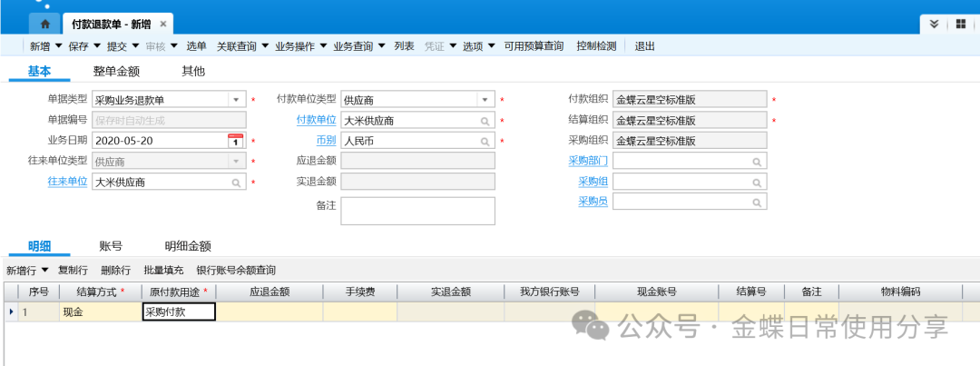This screenshot has width=980, height=366.
Task: Click search icon in 往来单位 field
Action: pyautogui.click(x=236, y=182)
